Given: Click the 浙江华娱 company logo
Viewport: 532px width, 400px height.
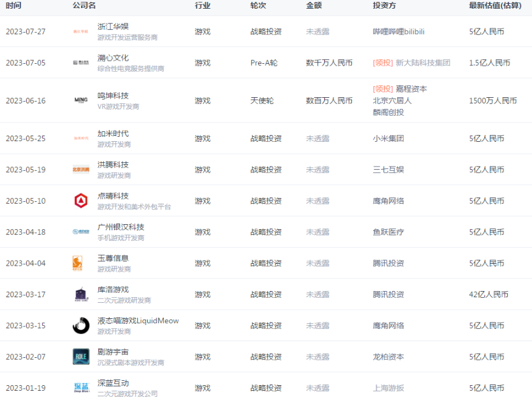Looking at the screenshot, I should point(81,32).
